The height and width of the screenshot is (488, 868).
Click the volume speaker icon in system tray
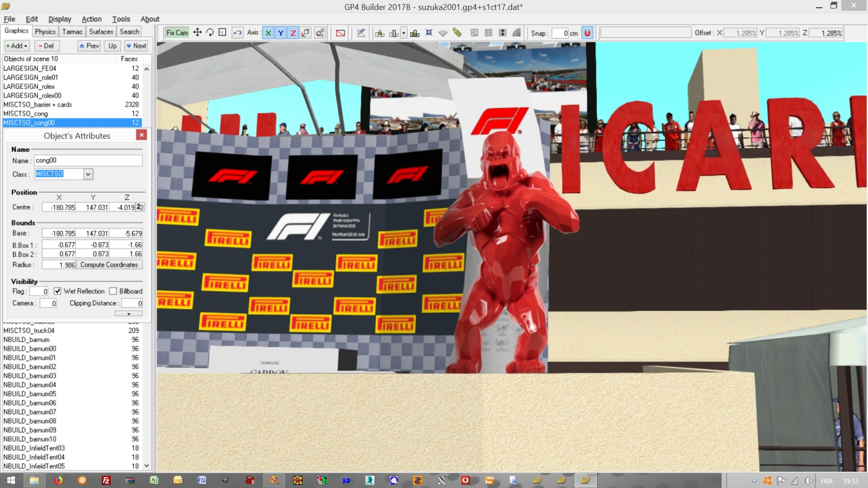[808, 481]
